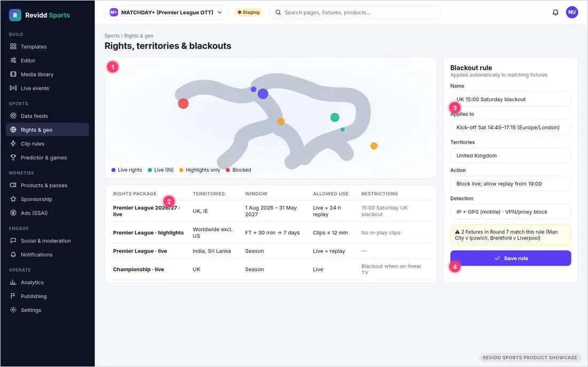The width and height of the screenshot is (588, 367).
Task: Open the Templates page
Action: (x=47, y=46)
